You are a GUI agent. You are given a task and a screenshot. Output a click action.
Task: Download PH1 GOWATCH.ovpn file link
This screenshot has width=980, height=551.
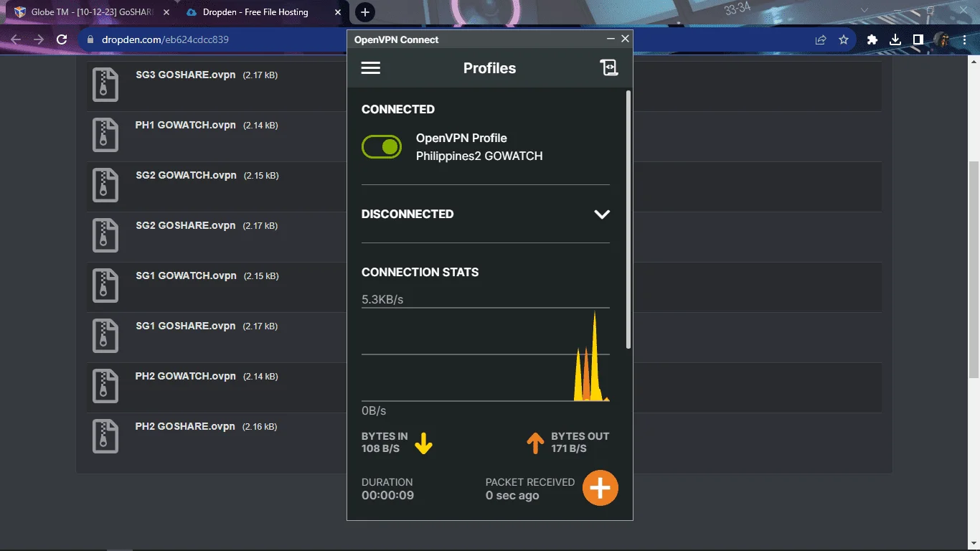click(186, 125)
